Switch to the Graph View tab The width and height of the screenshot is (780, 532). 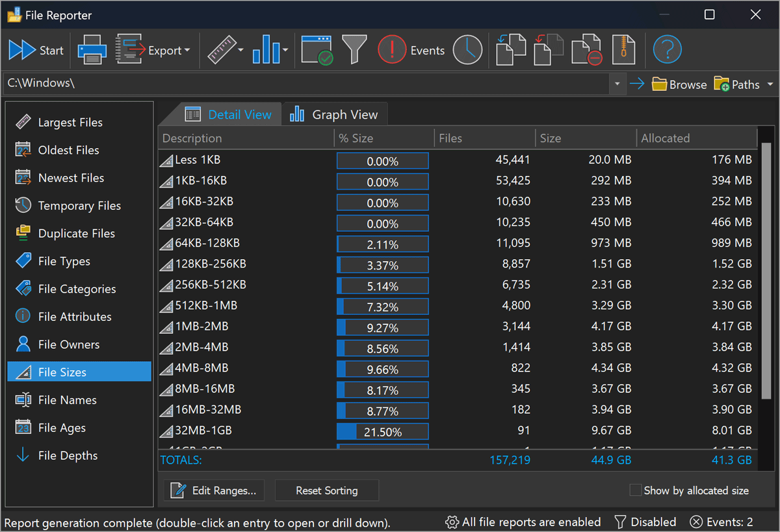pos(335,114)
